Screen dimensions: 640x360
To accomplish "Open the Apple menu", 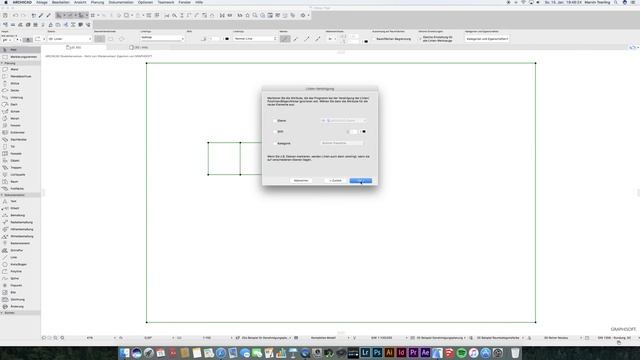I will (6, 2).
